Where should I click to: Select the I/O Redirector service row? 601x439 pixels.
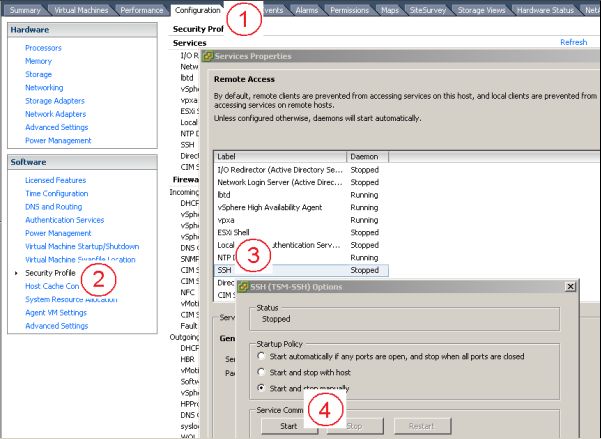pyautogui.click(x=301, y=170)
